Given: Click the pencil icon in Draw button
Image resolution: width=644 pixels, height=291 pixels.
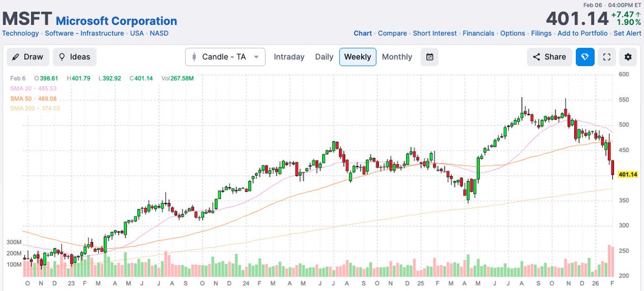Looking at the screenshot, I should point(16,57).
